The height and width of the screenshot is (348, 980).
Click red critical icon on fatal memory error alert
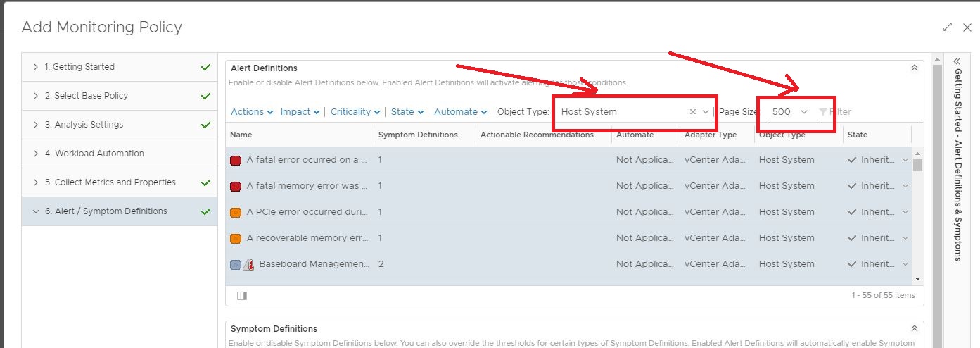(x=236, y=186)
